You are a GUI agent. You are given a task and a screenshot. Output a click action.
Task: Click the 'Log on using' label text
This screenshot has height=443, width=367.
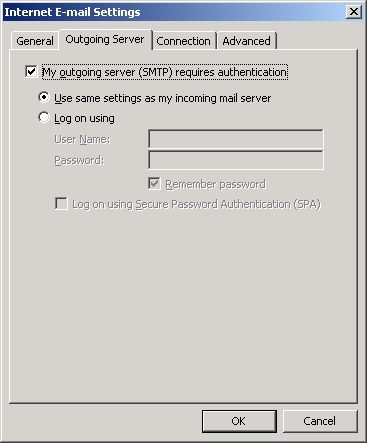pos(84,118)
